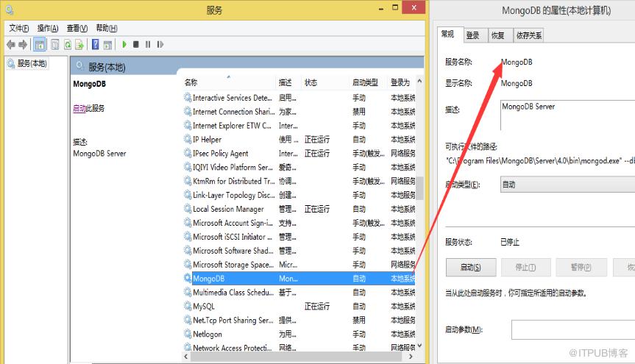Open the 操作(A) menu
This screenshot has width=635, height=364.
click(x=48, y=28)
